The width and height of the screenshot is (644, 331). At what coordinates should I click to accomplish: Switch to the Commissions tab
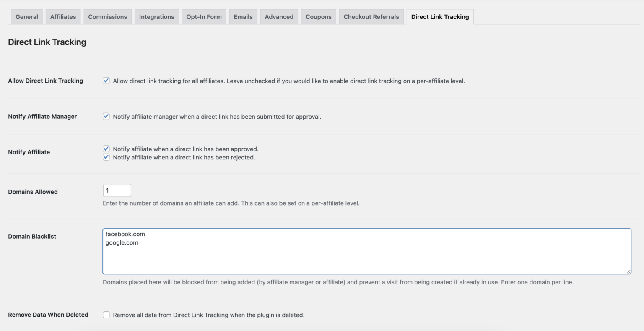coord(107,16)
